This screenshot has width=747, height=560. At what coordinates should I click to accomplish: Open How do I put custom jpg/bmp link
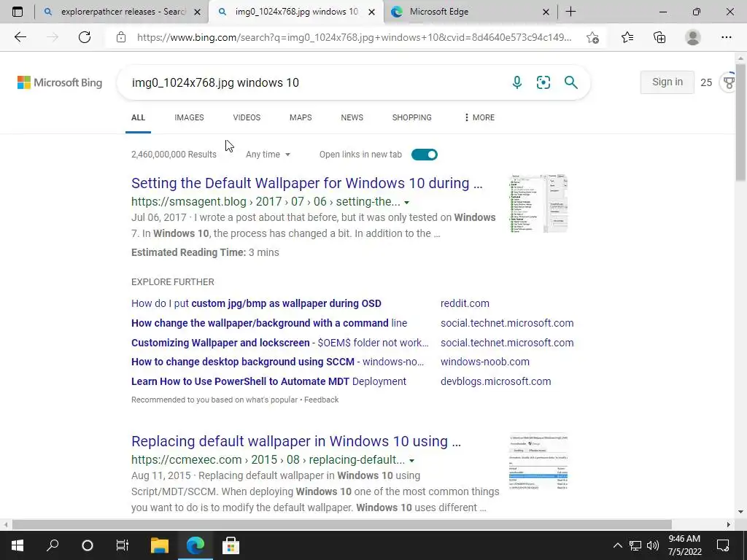(x=256, y=303)
